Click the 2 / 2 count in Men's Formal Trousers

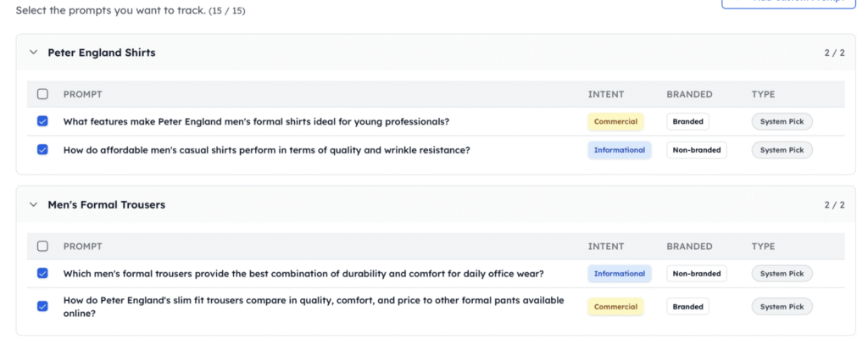coord(834,205)
